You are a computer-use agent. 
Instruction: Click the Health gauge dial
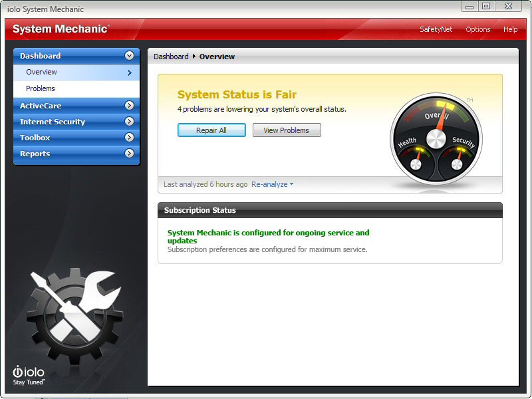(x=415, y=159)
